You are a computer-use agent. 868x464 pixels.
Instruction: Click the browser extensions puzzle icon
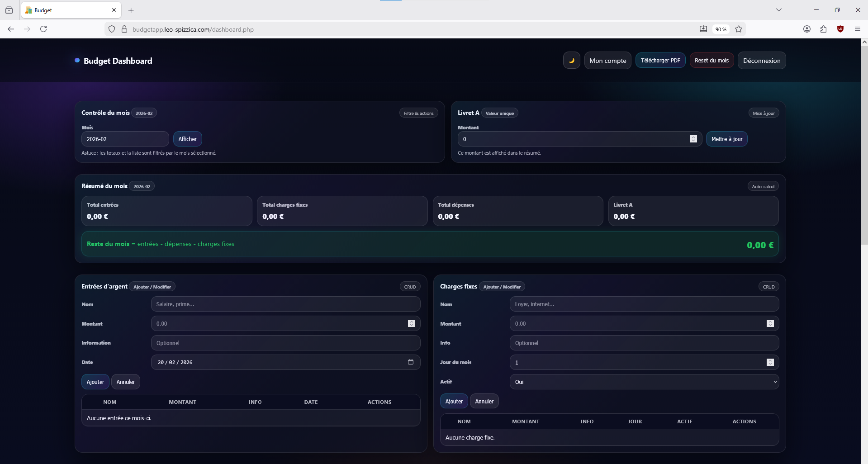tap(823, 29)
